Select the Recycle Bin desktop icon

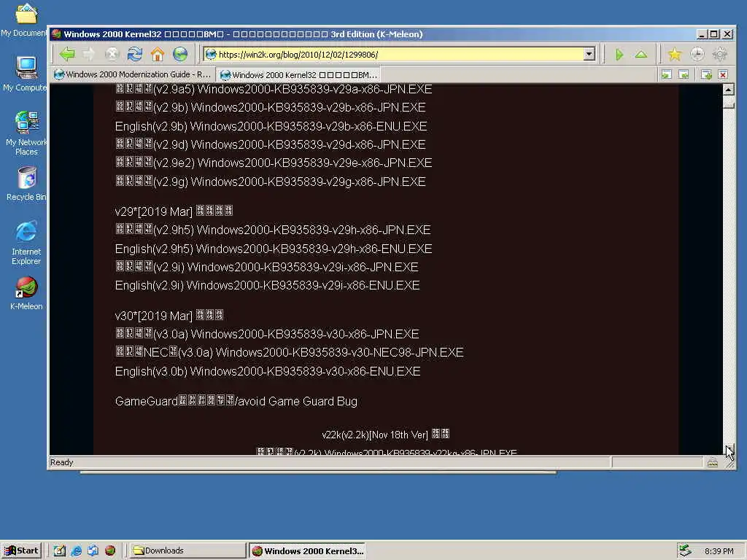click(x=26, y=183)
